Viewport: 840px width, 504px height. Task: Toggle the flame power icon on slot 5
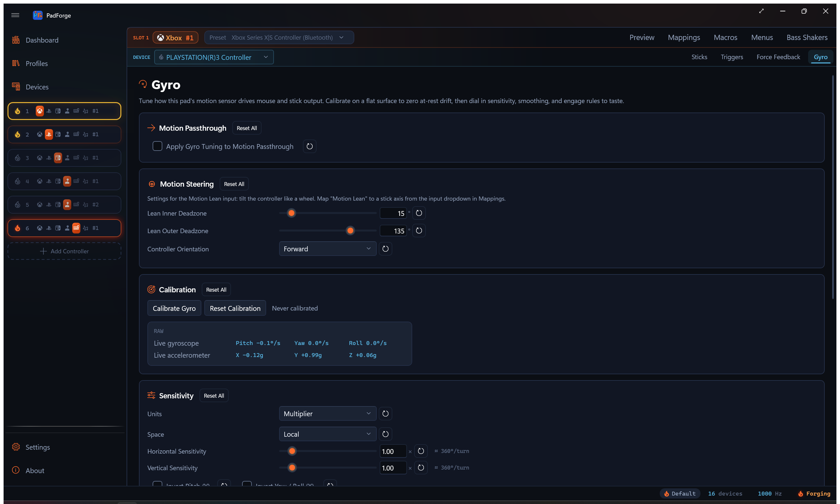pyautogui.click(x=18, y=205)
